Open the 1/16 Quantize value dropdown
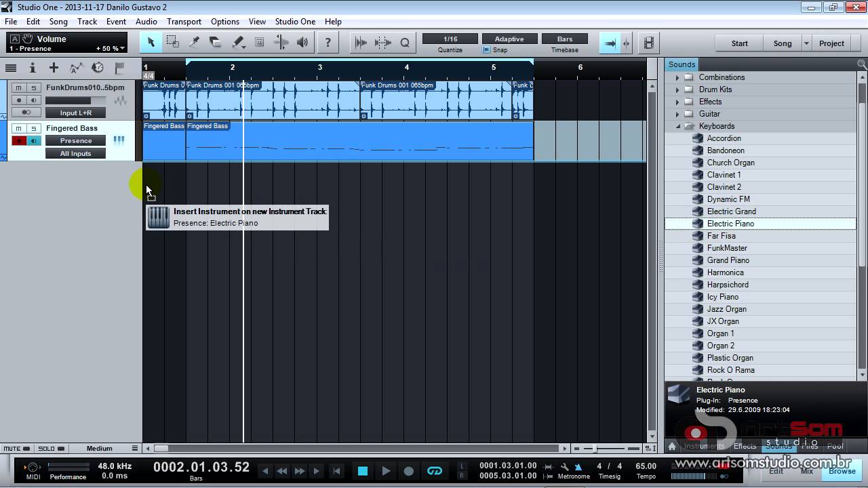 pyautogui.click(x=450, y=39)
